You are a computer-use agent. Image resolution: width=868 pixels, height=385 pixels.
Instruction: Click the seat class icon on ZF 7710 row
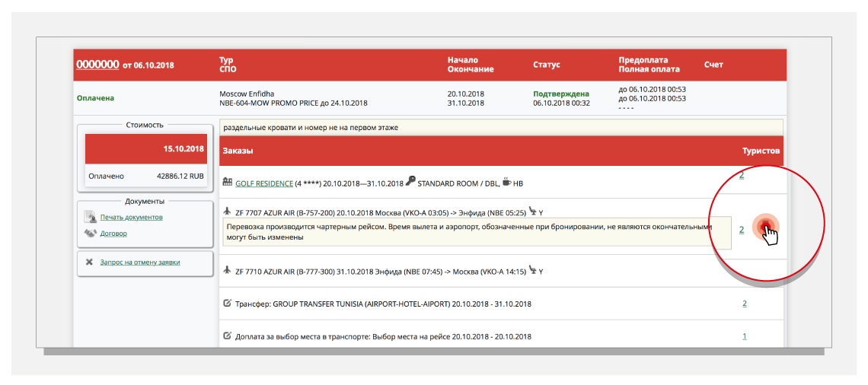point(532,270)
